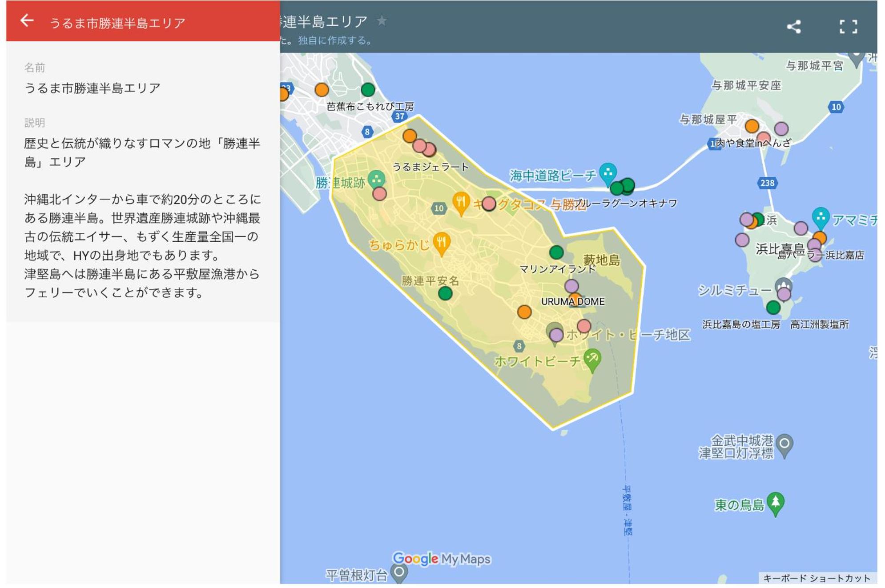
Task: Select the 平曽根灯台 gray pin
Action: pyautogui.click(x=399, y=572)
